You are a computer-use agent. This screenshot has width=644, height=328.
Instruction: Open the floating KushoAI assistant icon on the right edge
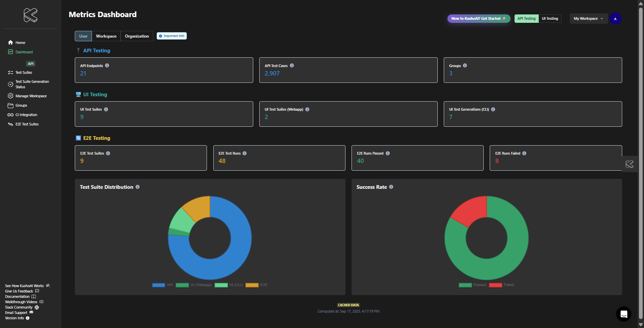click(630, 164)
